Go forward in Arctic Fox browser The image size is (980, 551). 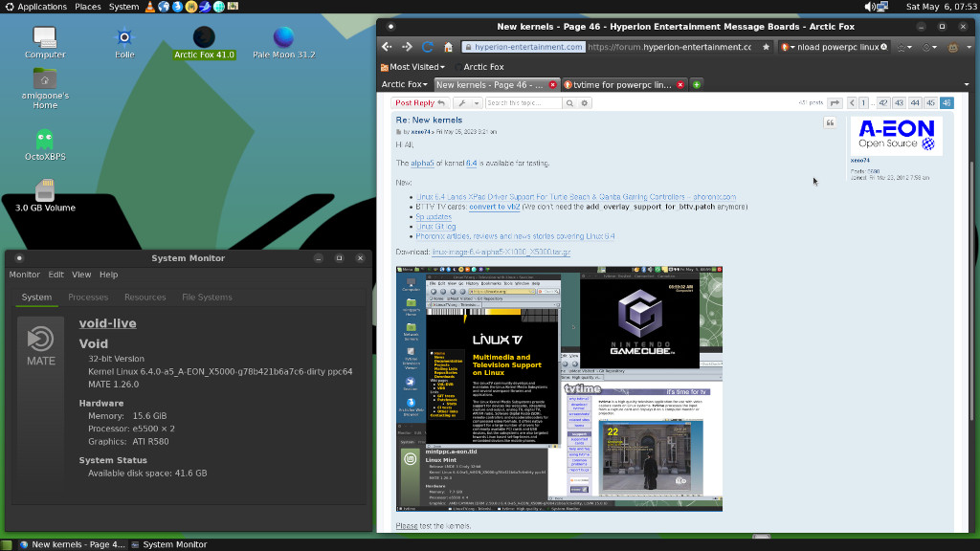pos(407,47)
